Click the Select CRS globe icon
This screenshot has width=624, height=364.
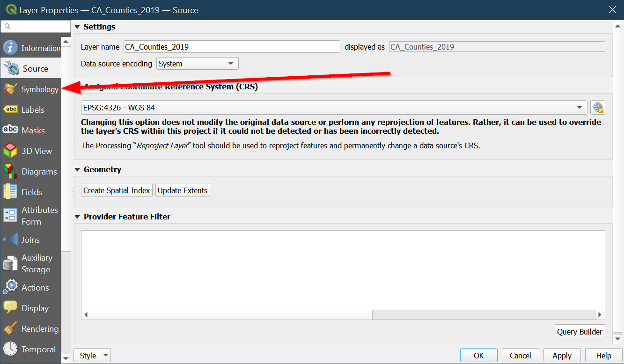point(598,108)
